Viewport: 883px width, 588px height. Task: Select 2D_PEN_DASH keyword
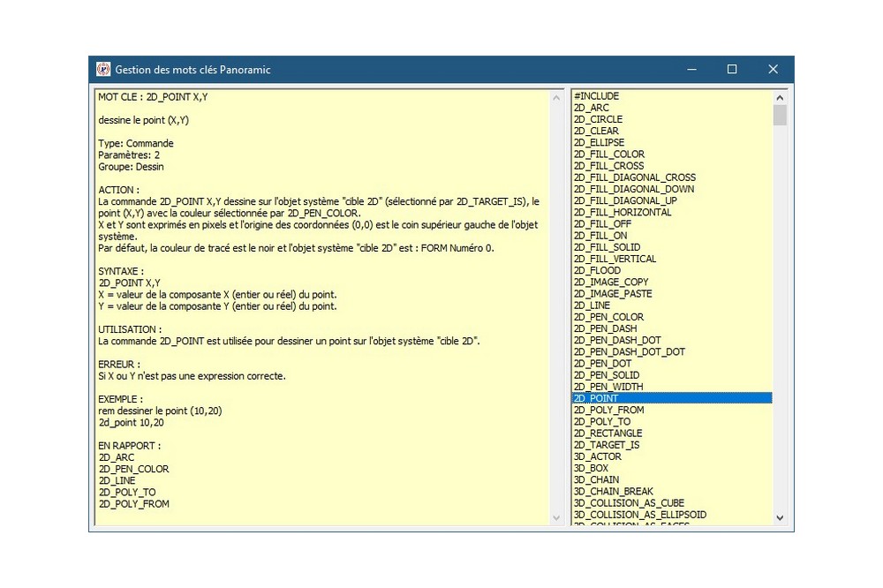click(x=672, y=329)
